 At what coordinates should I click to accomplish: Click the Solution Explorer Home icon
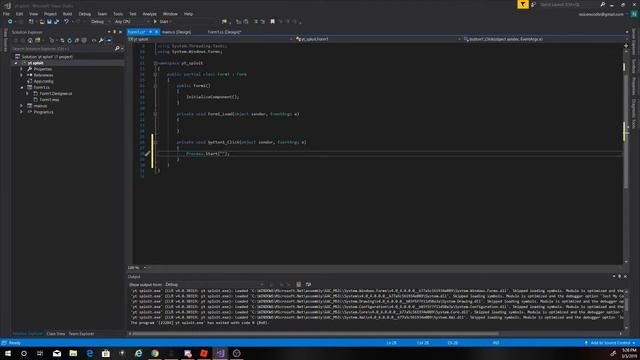[x=30, y=40]
